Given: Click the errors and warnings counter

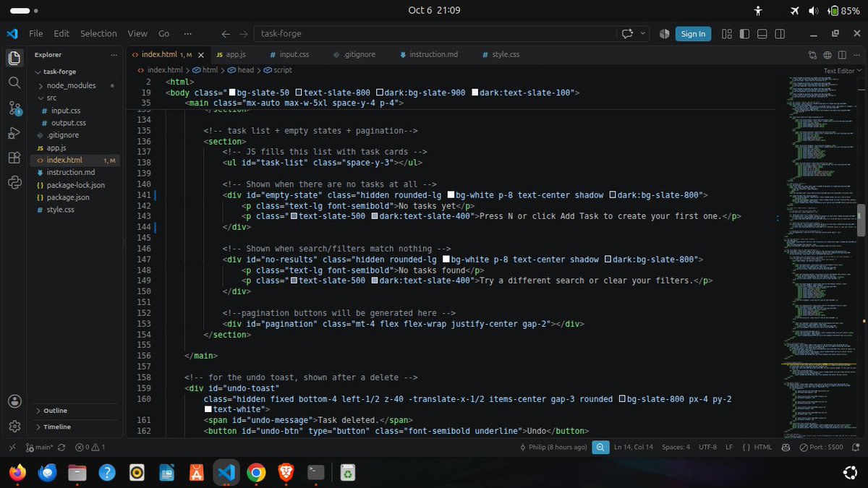Looking at the screenshot, I should (90, 447).
